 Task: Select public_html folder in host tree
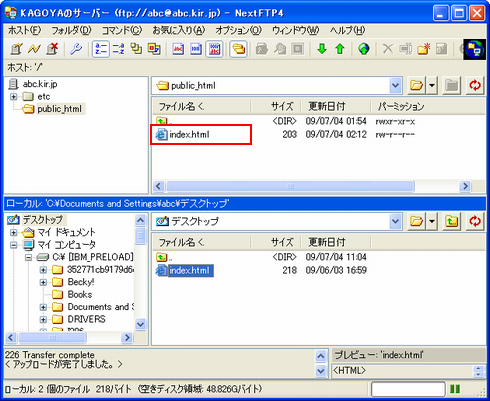pyautogui.click(x=59, y=109)
